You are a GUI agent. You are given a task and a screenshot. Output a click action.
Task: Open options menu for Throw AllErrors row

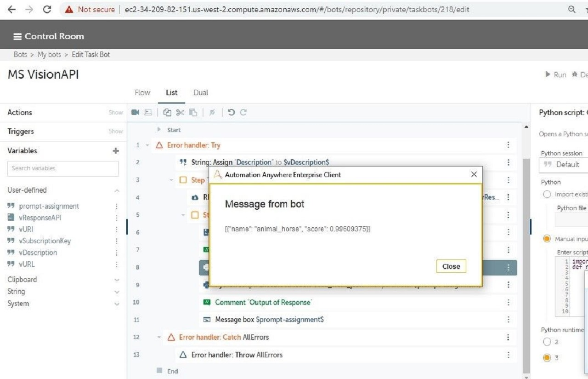pos(508,355)
